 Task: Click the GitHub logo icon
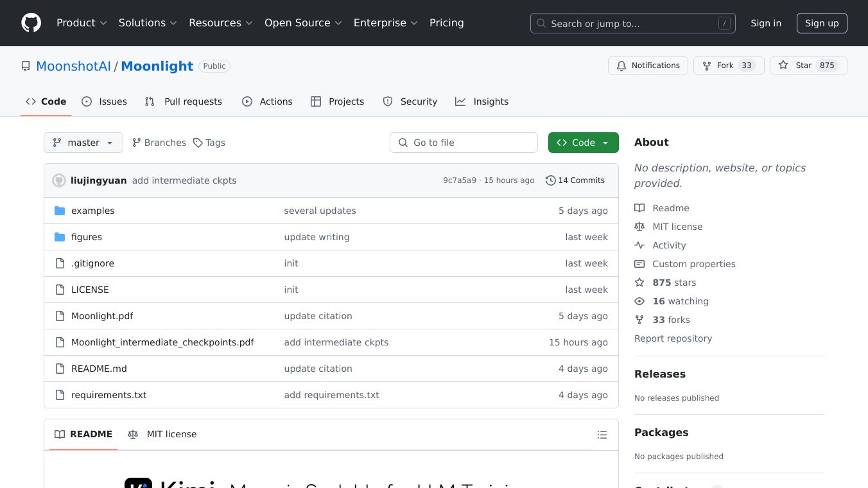click(x=31, y=23)
